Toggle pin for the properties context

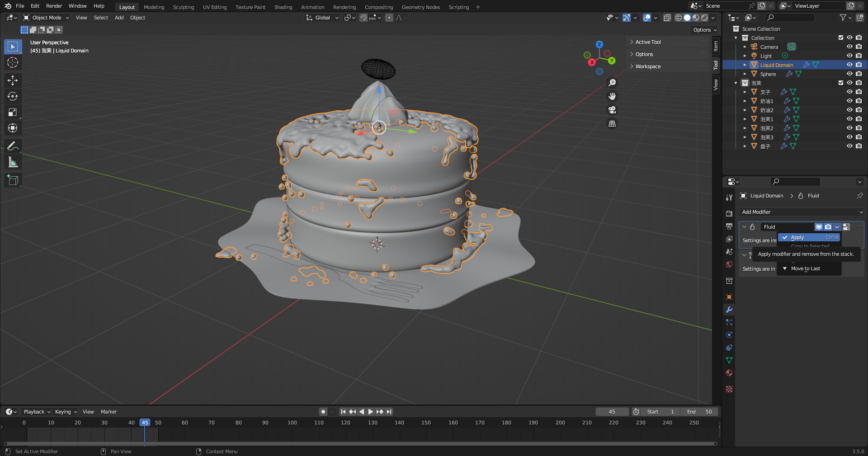click(x=859, y=196)
